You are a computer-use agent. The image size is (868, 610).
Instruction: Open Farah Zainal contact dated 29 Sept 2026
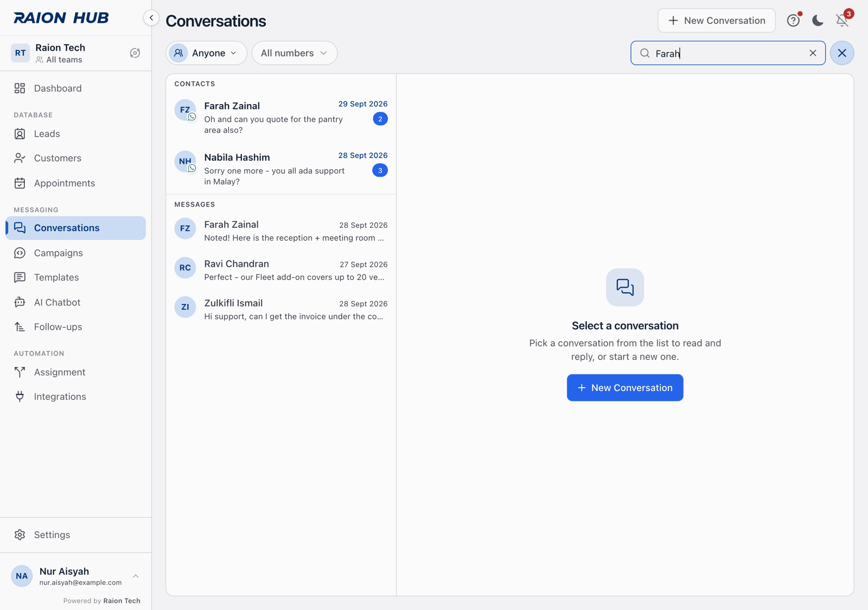[x=281, y=117]
